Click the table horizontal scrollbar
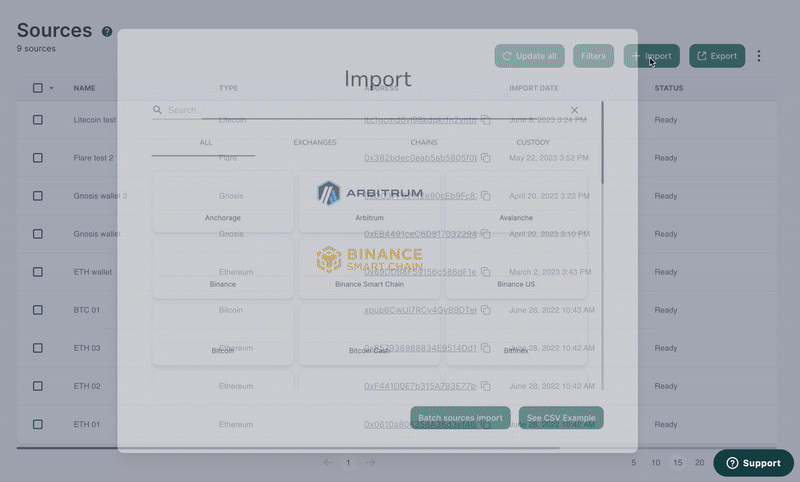The width and height of the screenshot is (800, 482). 288,448
